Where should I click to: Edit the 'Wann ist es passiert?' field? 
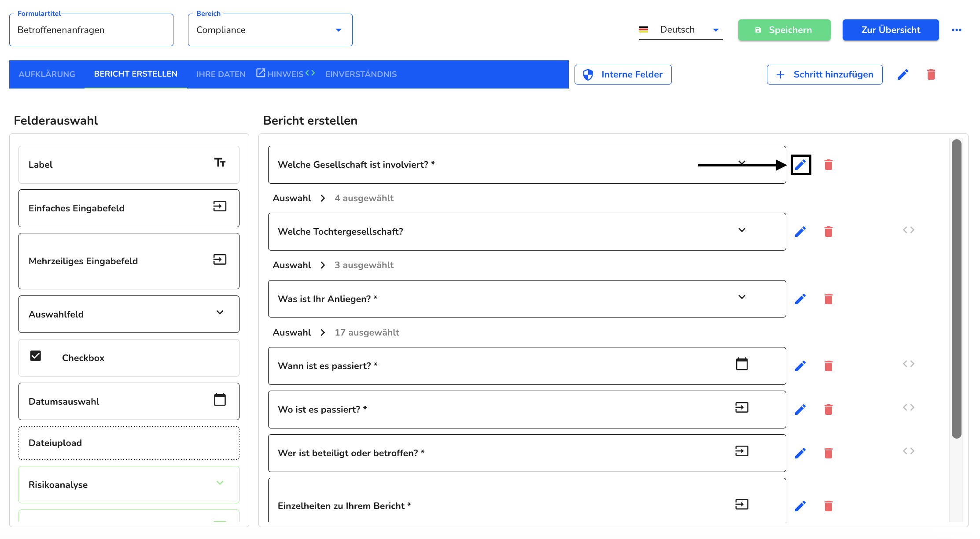[800, 366]
